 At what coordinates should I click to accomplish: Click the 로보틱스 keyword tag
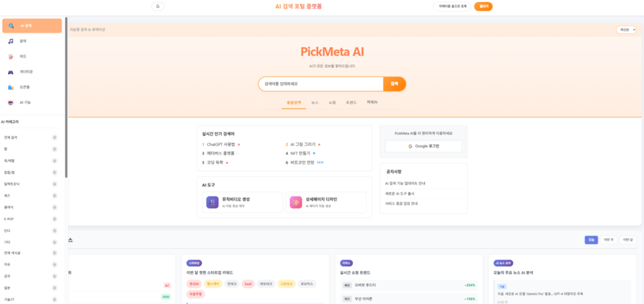click(x=307, y=284)
